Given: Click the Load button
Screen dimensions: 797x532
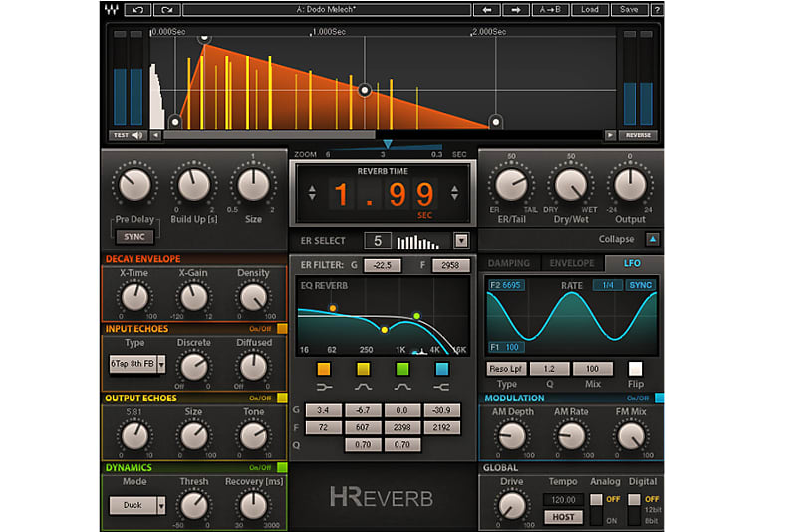Looking at the screenshot, I should click(x=589, y=9).
